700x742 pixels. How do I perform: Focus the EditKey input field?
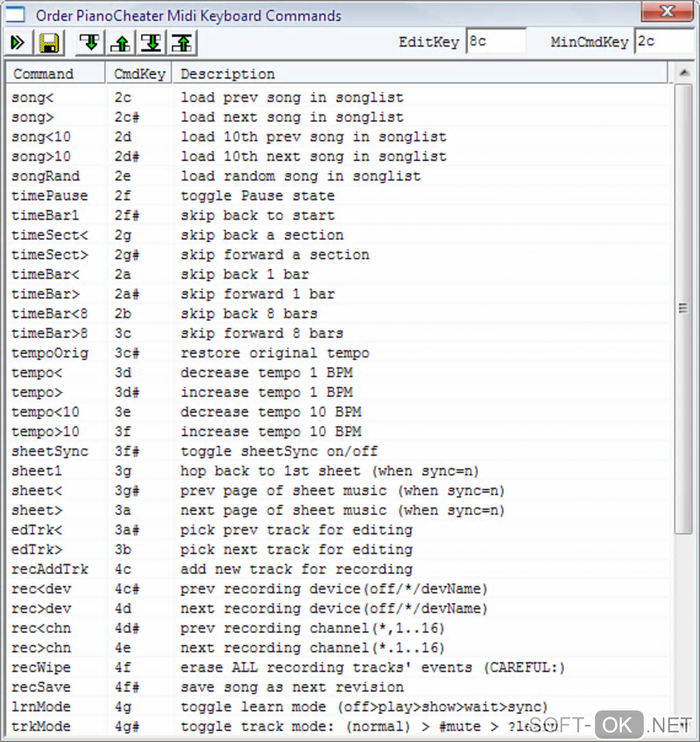pyautogui.click(x=495, y=42)
